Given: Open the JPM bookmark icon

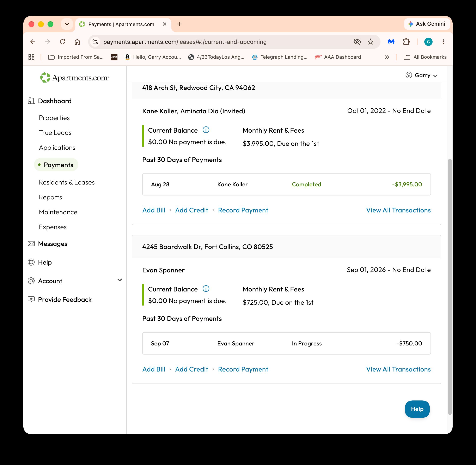Looking at the screenshot, I should tap(114, 57).
